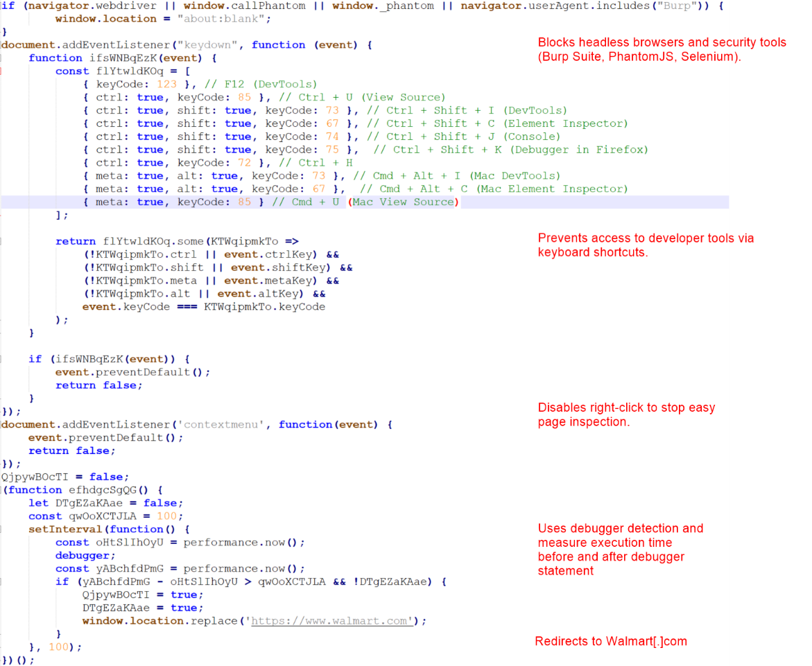
Task: Click the QjpywBOcTI = false assignment
Action: point(65,477)
